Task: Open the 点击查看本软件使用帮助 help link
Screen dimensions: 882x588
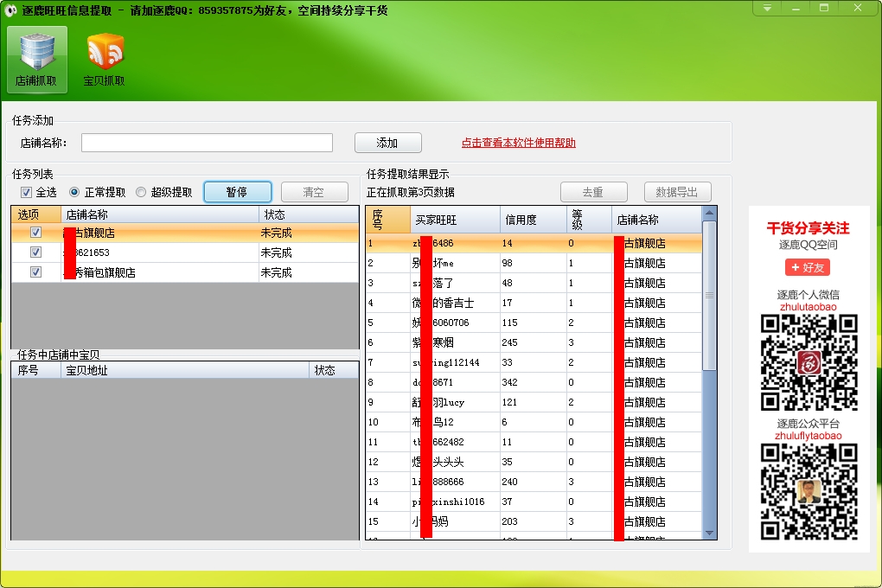Action: point(519,143)
